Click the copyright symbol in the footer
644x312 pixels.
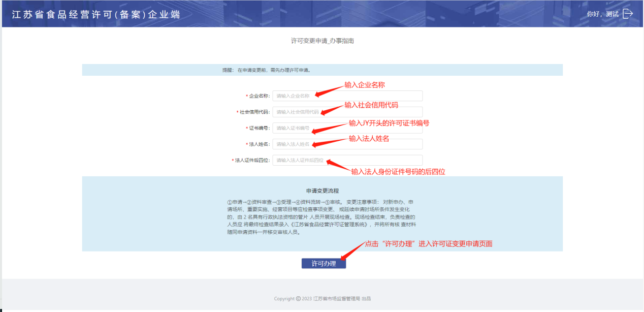pyautogui.click(x=298, y=299)
